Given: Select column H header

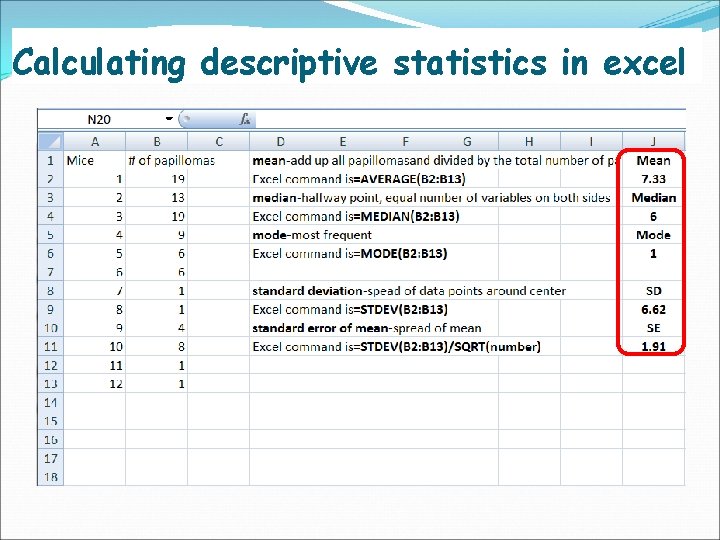Looking at the screenshot, I should pos(529,141).
